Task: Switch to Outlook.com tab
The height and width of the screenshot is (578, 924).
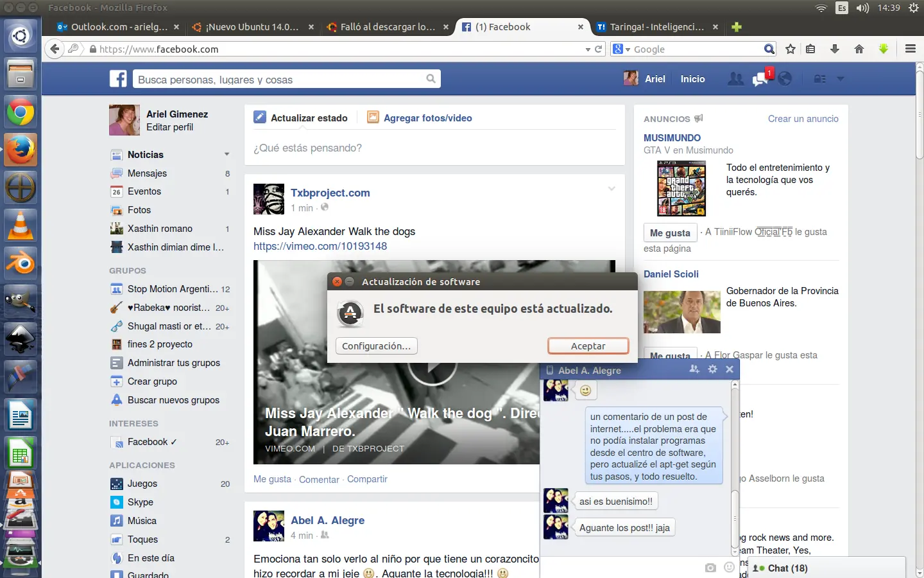Action: pos(118,27)
